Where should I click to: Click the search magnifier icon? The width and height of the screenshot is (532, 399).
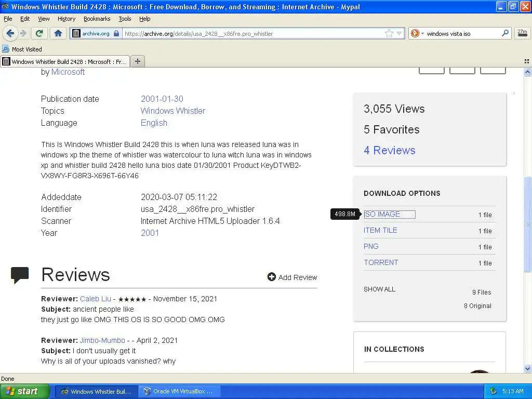(505, 33)
